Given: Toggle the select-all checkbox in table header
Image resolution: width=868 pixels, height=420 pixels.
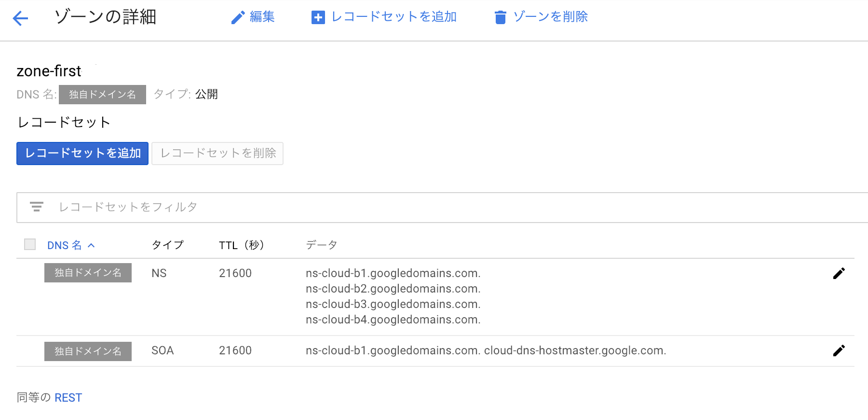Looking at the screenshot, I should pos(30,244).
